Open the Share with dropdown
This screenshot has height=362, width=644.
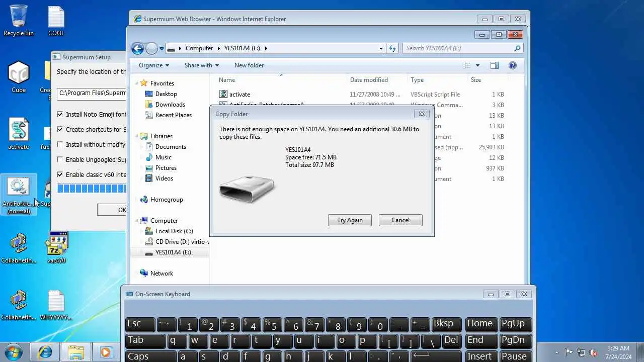(x=202, y=65)
